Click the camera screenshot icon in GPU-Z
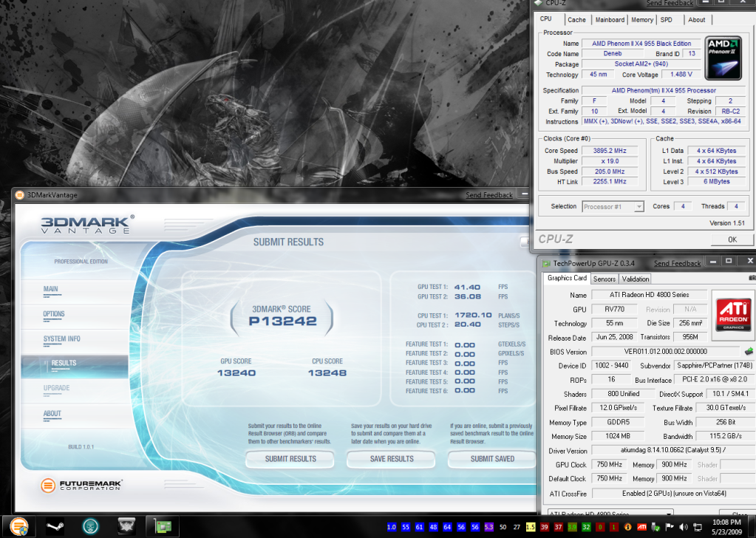Viewport: 756px width, 538px height. tap(752, 278)
